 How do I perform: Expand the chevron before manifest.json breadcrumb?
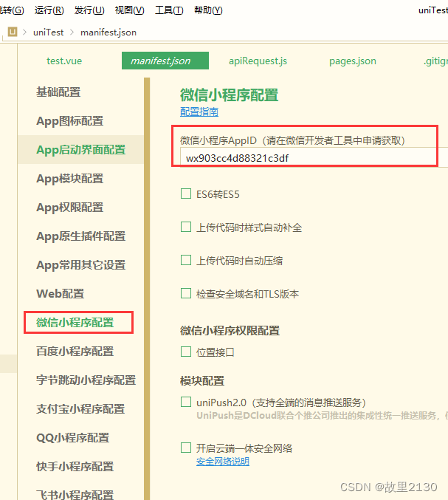coord(72,32)
